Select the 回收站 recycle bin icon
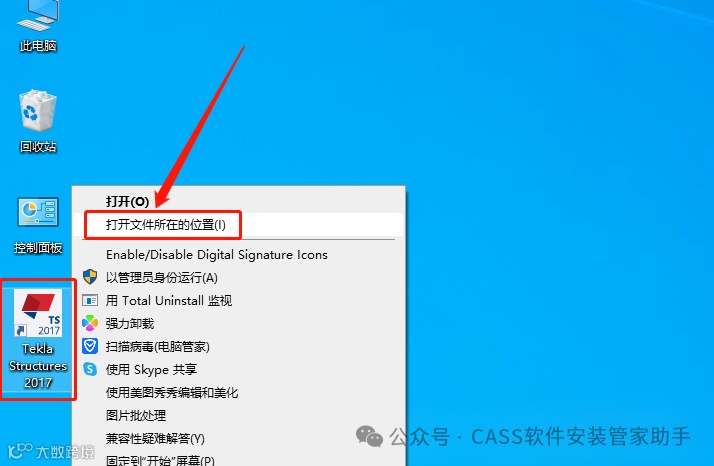The image size is (714, 466). pyautogui.click(x=38, y=121)
